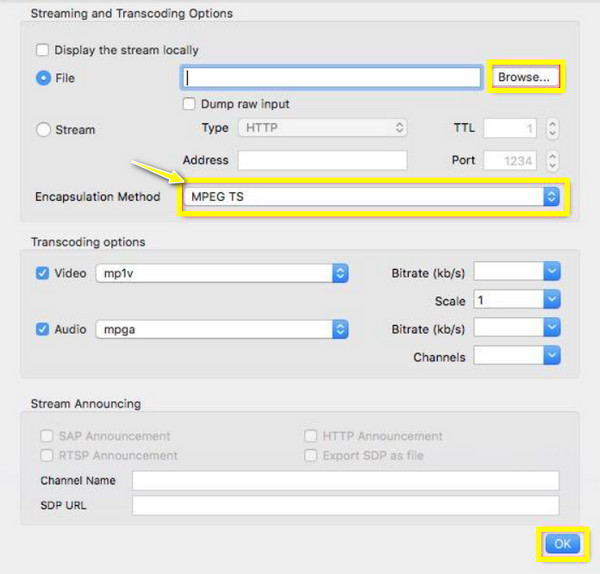Open the Encapsulation Method dropdown
The image size is (600, 574).
371,197
